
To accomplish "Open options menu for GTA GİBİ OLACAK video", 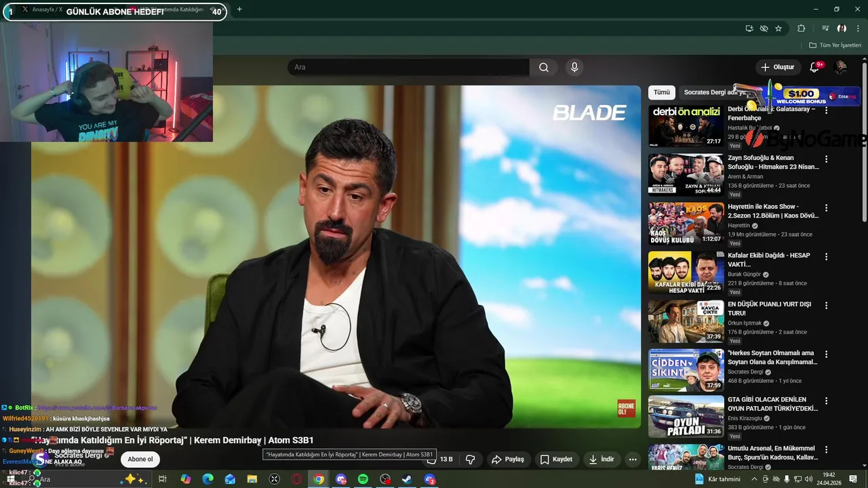I will (826, 401).
